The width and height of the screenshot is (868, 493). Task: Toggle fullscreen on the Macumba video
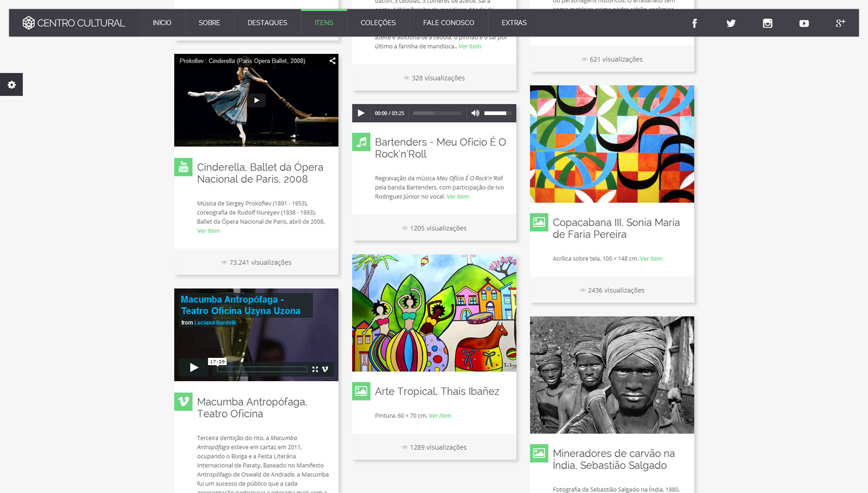coord(315,369)
